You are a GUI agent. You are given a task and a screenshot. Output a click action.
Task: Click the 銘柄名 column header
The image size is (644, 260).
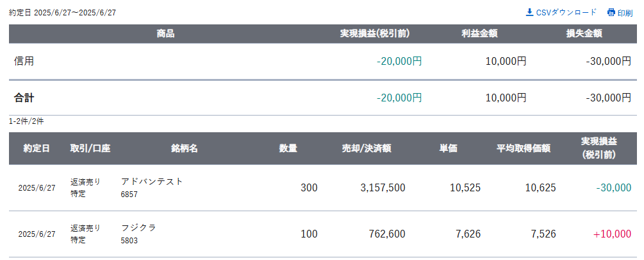click(185, 148)
